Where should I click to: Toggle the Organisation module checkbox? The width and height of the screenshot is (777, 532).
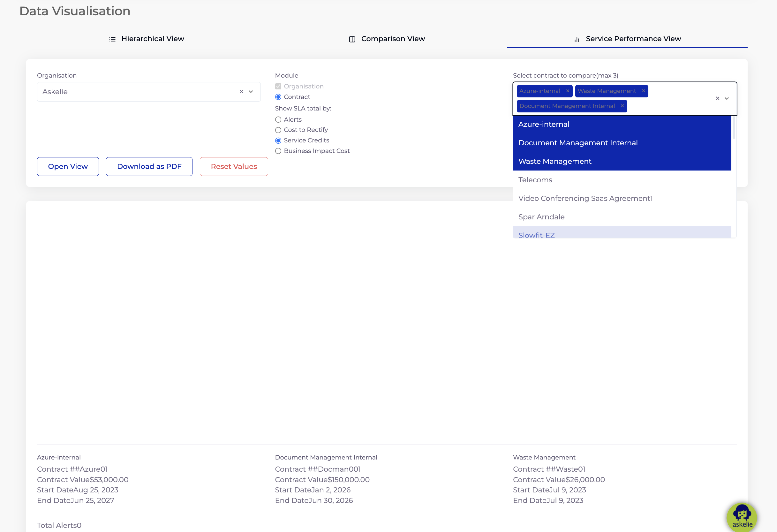278,86
